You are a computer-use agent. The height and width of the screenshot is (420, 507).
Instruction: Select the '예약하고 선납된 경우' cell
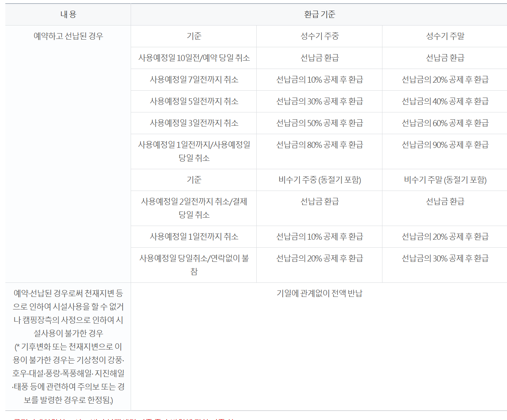(68, 154)
